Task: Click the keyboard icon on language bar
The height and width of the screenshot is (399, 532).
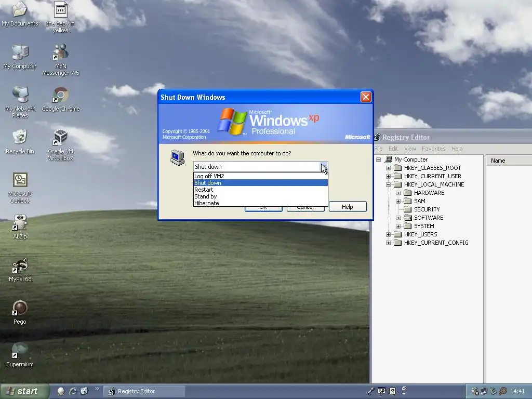Action: coord(381,391)
